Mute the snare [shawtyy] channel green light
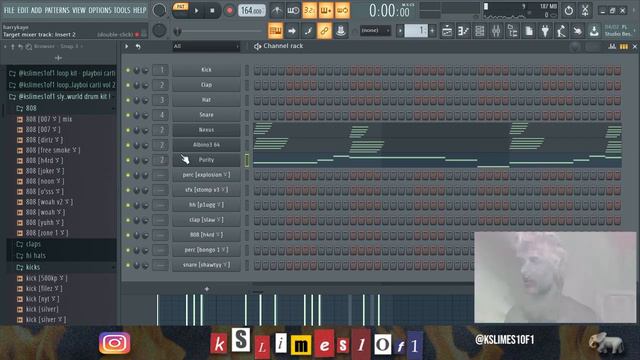The width and height of the screenshot is (640, 360). [x=128, y=265]
